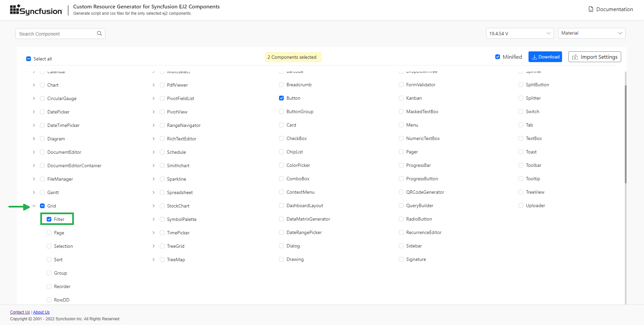
Task: Click the Syncfusion logo
Action: [x=36, y=10]
